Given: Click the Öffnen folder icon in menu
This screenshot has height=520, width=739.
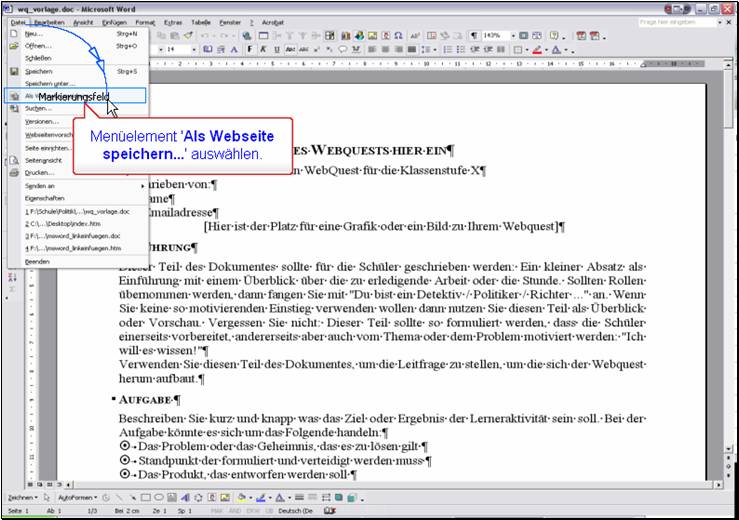Looking at the screenshot, I should [x=14, y=46].
